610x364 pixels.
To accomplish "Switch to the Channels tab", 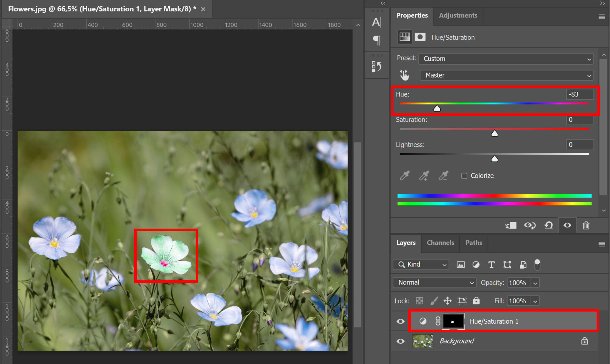I will click(x=440, y=243).
